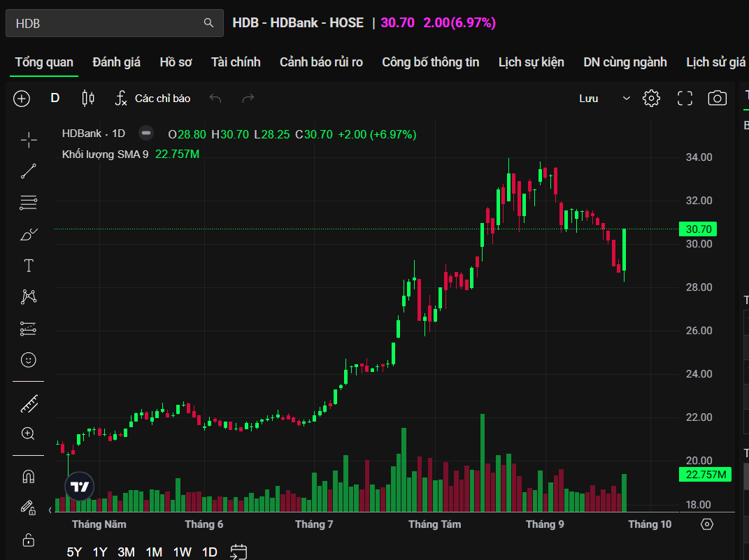Click the search magnifier icon in HDB field
Viewport: 749px width, 560px height.
(208, 23)
